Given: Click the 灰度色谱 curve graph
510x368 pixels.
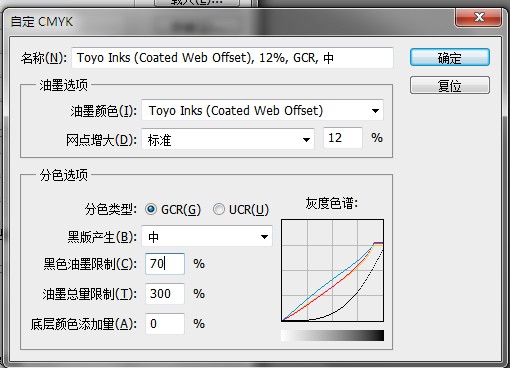Looking at the screenshot, I should click(x=332, y=270).
